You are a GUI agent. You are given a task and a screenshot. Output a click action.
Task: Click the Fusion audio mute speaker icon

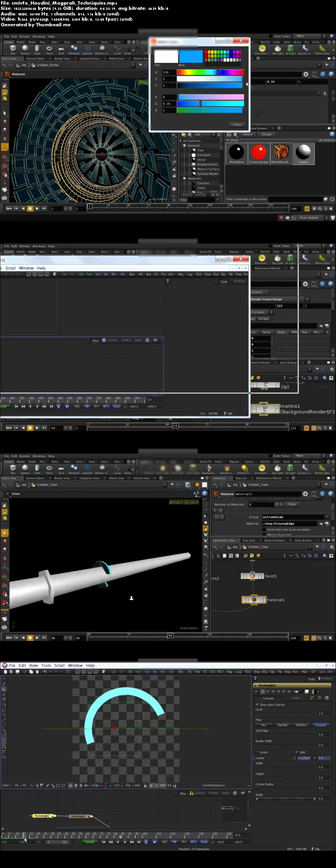[154, 842]
